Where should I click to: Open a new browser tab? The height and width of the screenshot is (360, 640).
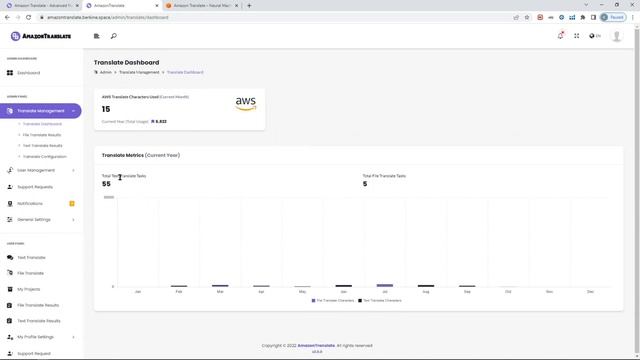tap(249, 6)
